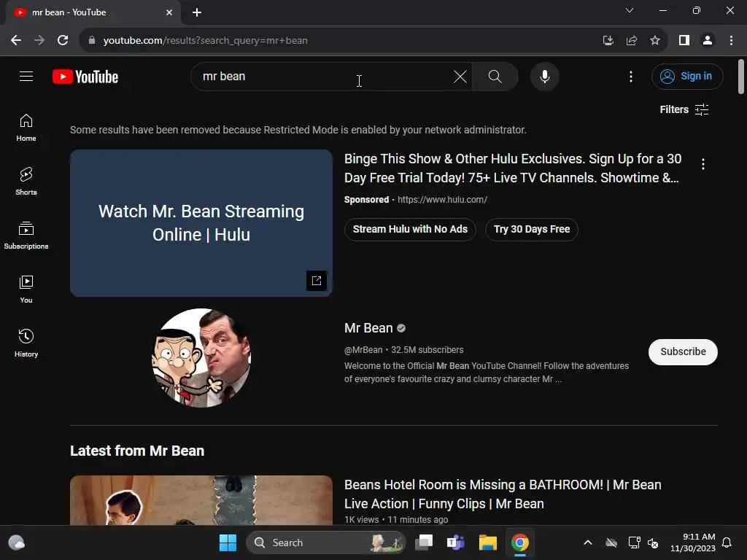Open the notifications bell

pyautogui.click(x=727, y=542)
